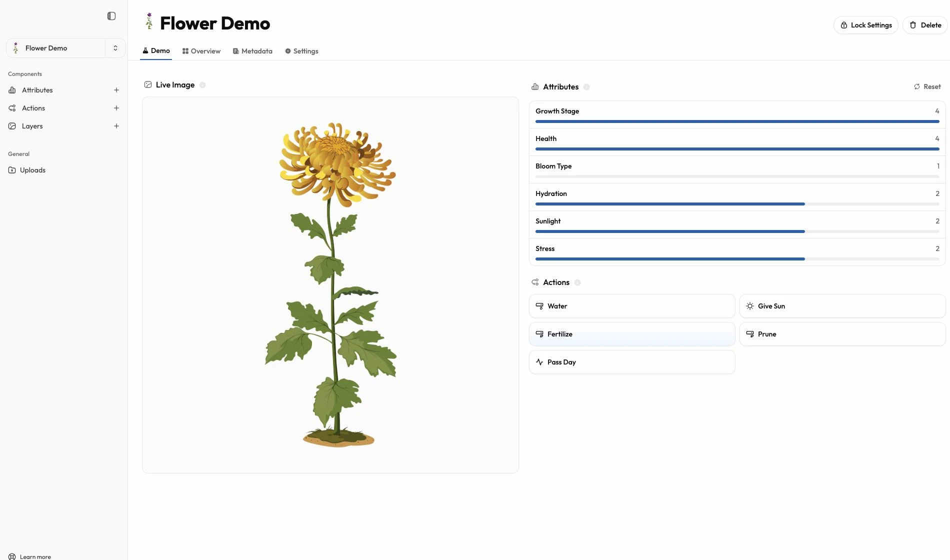Adjust the Stress slider
The height and width of the screenshot is (560, 950).
737,259
